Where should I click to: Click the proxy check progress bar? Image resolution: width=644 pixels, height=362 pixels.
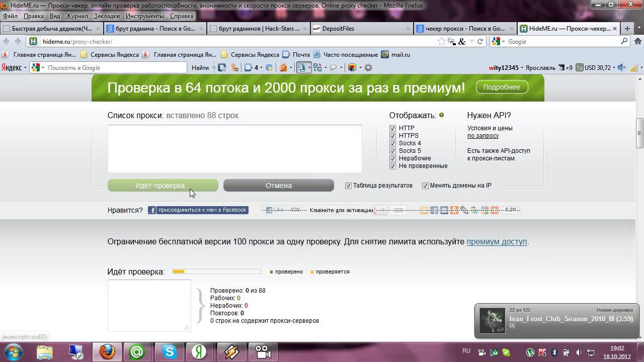[x=216, y=271]
